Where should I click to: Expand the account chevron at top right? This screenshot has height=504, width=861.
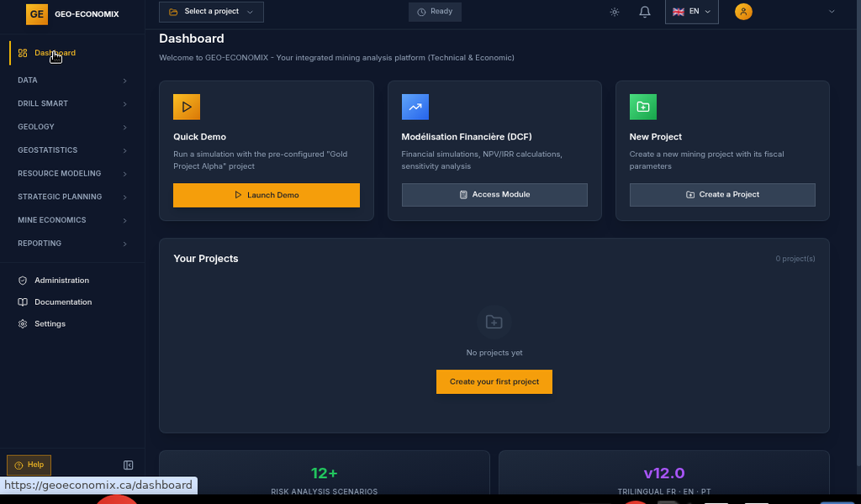coord(832,12)
